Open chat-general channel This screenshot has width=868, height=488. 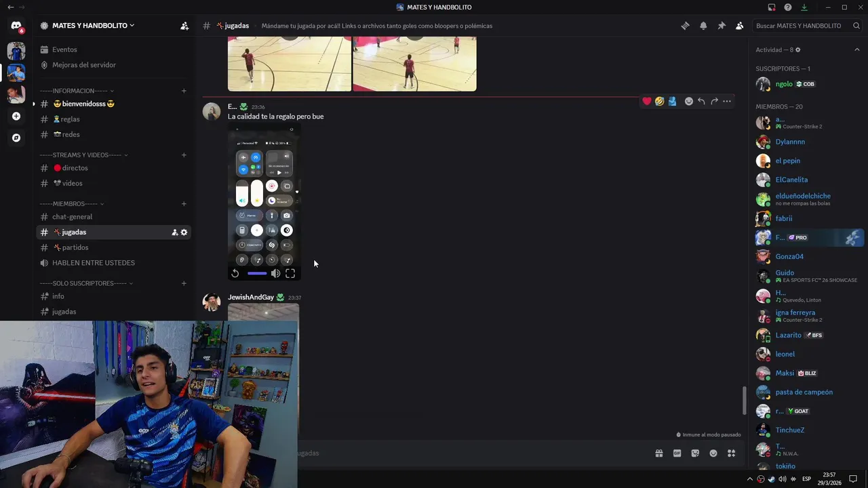[x=113, y=217]
